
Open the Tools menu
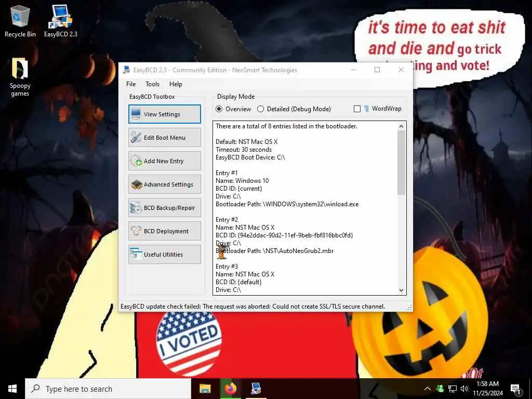coord(152,84)
